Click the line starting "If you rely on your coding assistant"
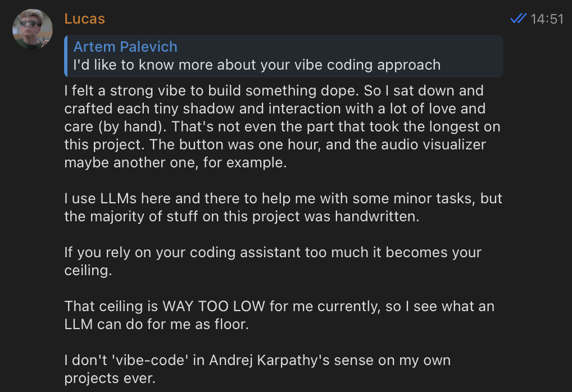572x392 pixels. [273, 252]
